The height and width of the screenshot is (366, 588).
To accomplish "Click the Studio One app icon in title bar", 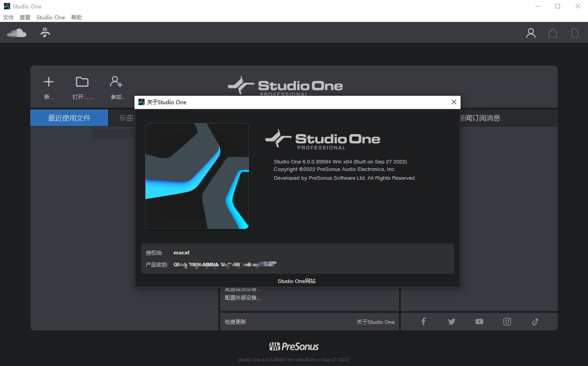I will click(7, 6).
